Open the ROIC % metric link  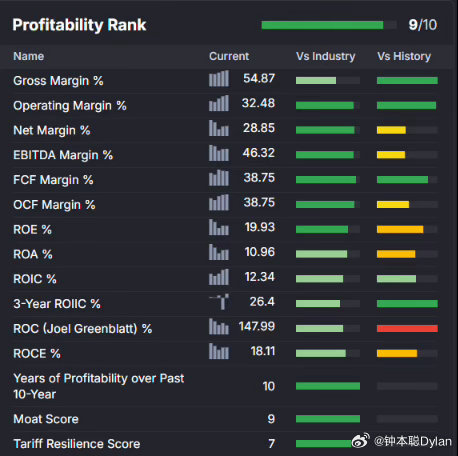[x=35, y=279]
